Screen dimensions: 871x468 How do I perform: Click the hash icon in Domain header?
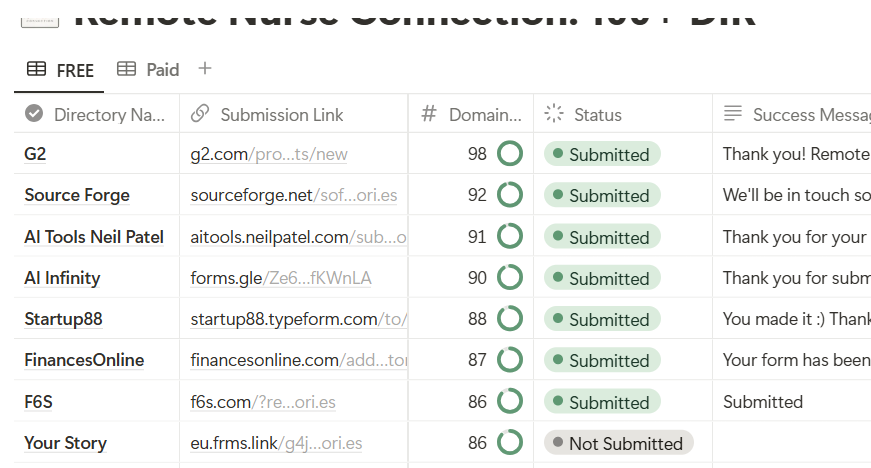[429, 114]
